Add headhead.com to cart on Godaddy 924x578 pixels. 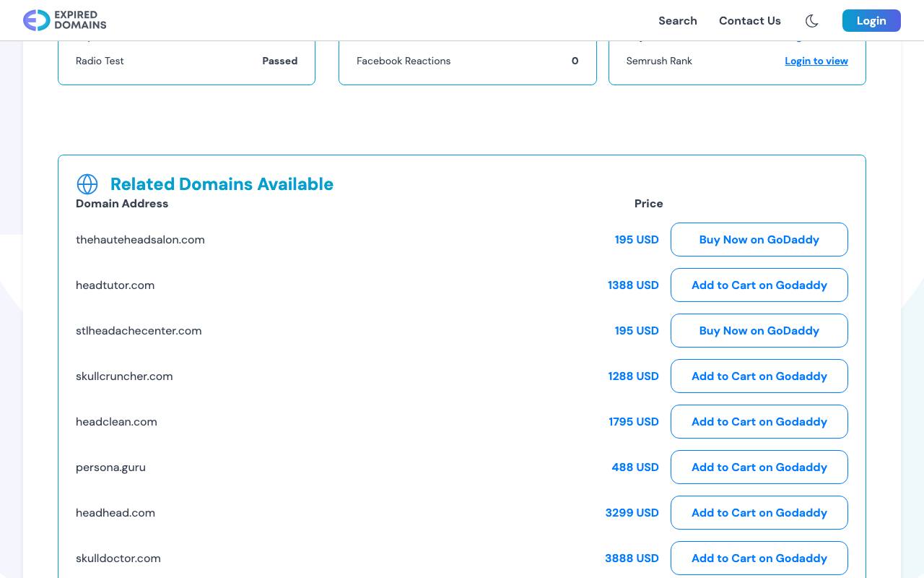[x=759, y=512]
